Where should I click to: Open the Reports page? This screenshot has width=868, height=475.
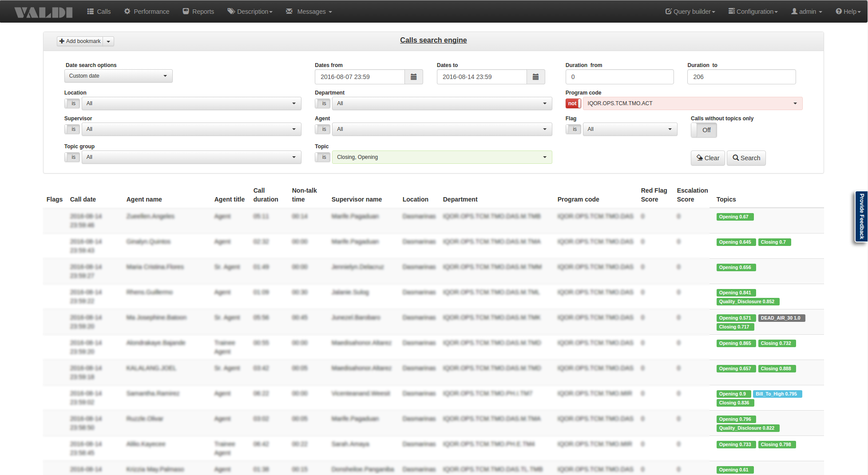tap(198, 12)
